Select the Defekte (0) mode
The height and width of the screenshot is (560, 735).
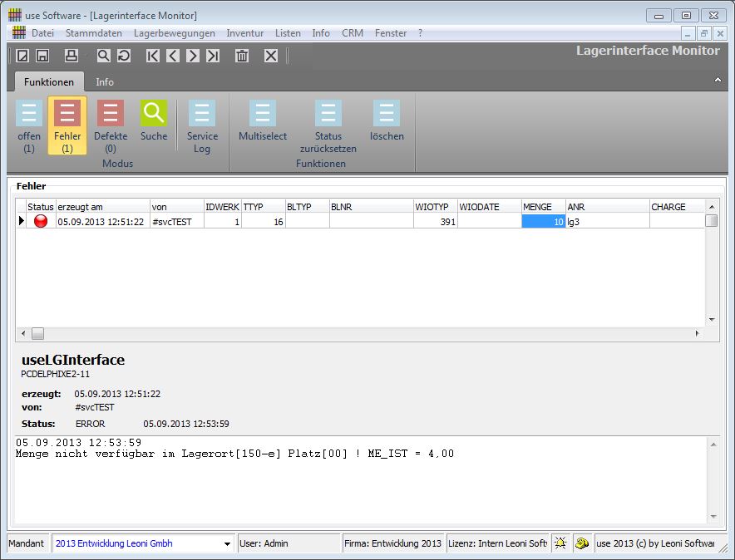[x=111, y=125]
